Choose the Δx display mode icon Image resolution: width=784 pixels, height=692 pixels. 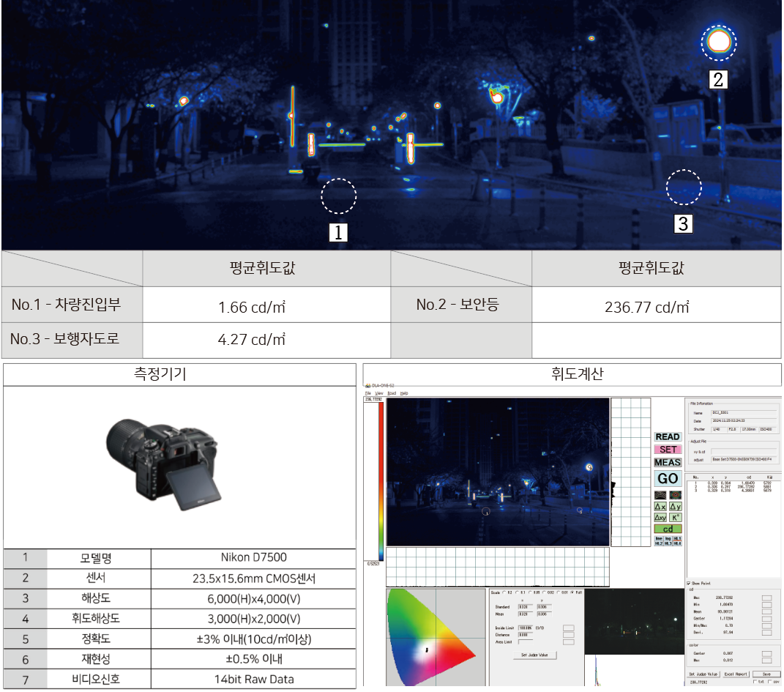660,507
